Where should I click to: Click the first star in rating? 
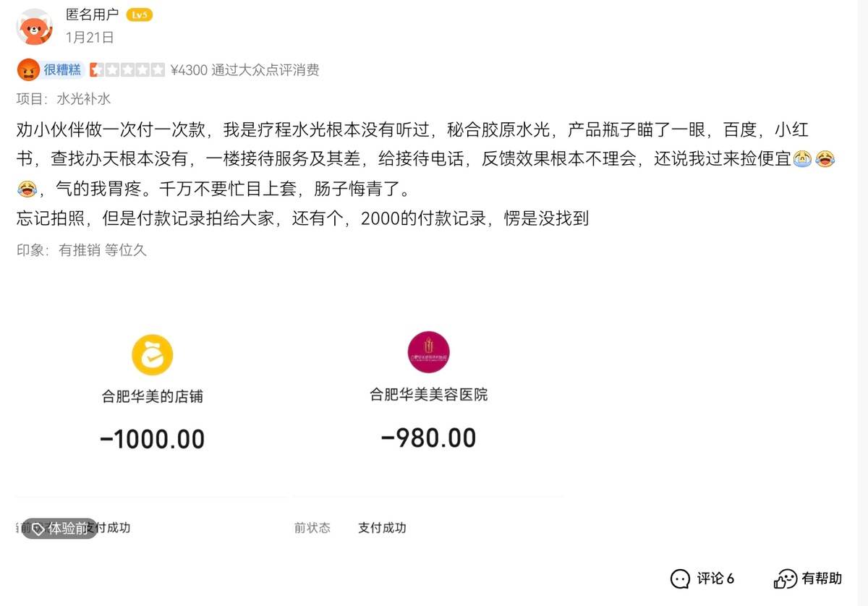tap(96, 70)
